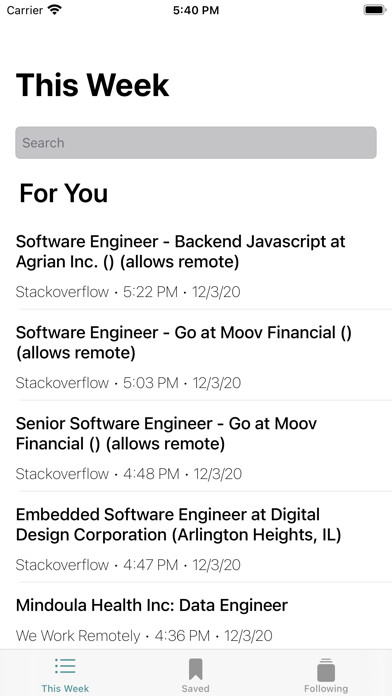Image resolution: width=392 pixels, height=696 pixels.
Task: Click the 5:40 PM status bar clock
Action: pos(196,10)
